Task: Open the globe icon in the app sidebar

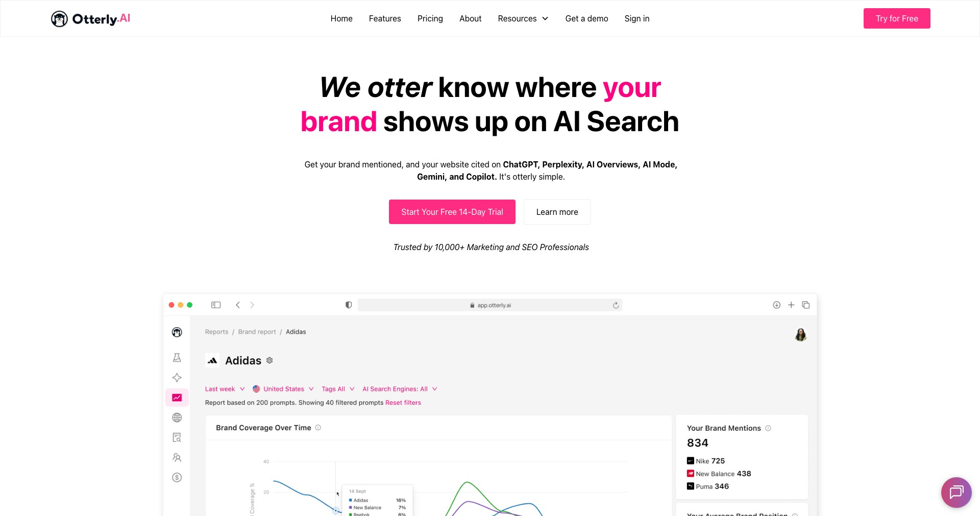Action: tap(177, 417)
